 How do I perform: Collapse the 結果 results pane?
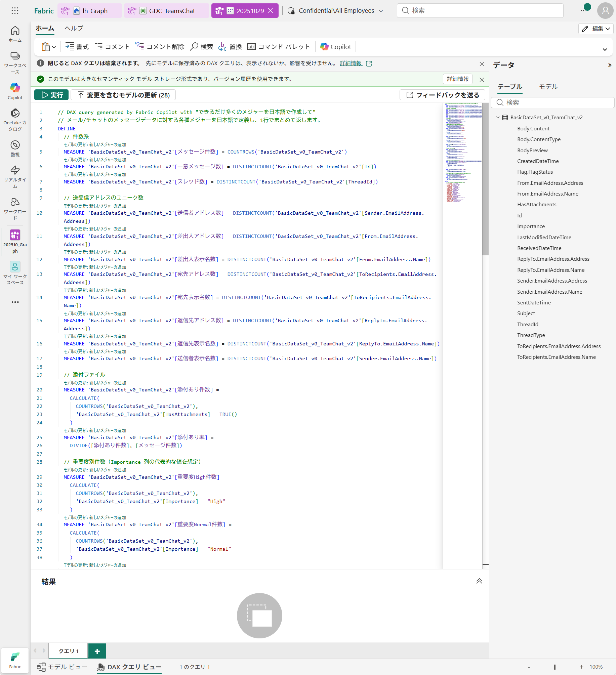click(x=479, y=581)
